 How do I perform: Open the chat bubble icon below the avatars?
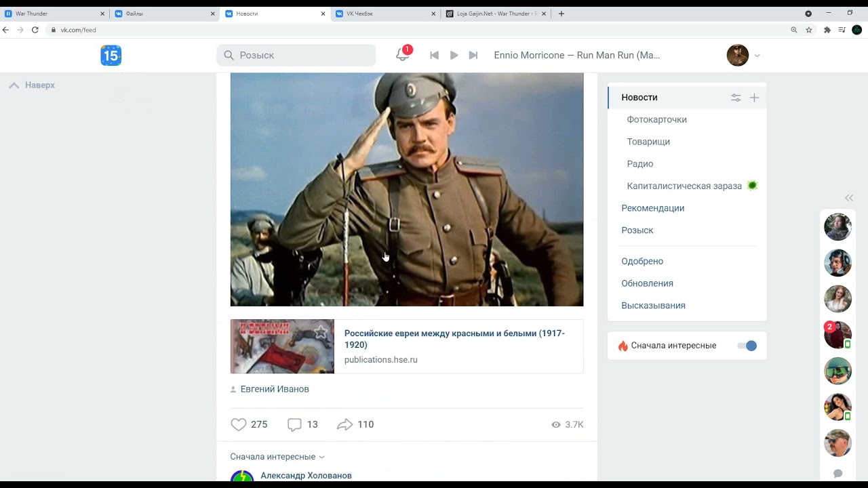click(838, 473)
